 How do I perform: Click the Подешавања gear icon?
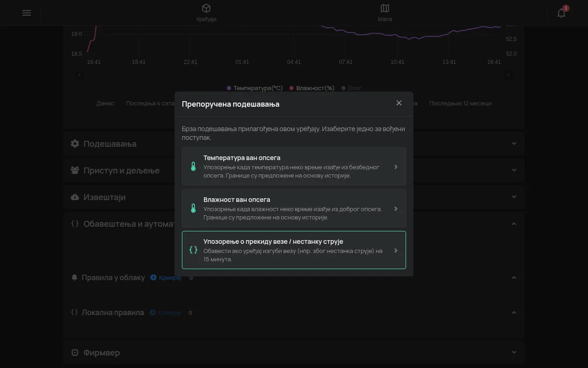[75, 144]
